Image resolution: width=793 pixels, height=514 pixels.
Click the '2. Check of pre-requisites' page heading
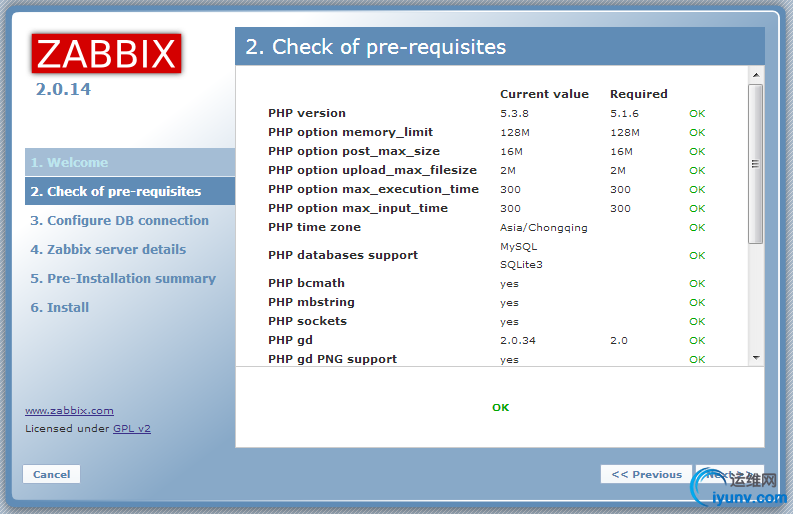tap(376, 47)
